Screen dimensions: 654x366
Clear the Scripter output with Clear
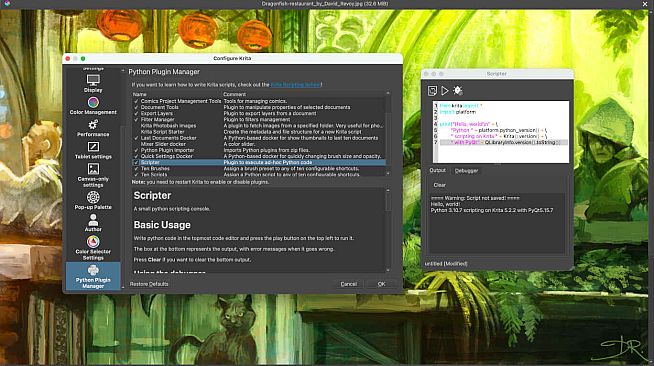[x=440, y=185]
